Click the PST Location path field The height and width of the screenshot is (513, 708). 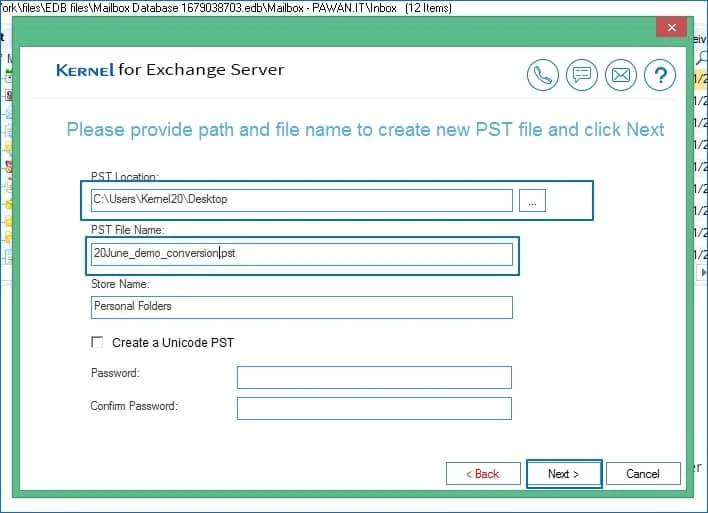(302, 200)
